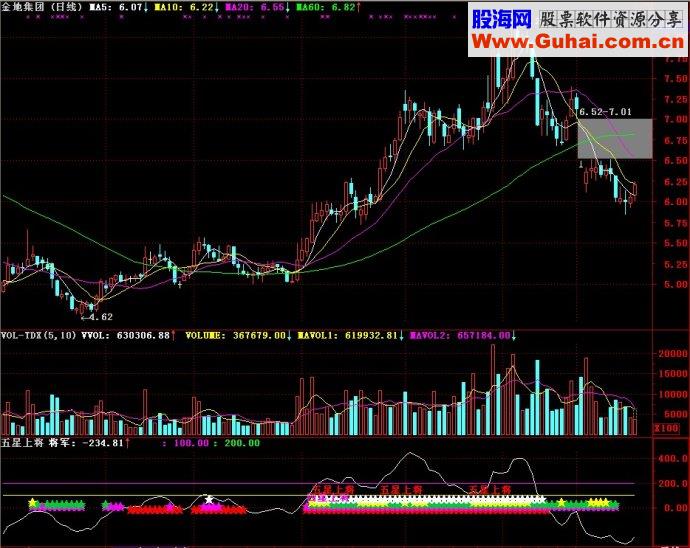Click the 7.25 price axis label

[x=675, y=99]
